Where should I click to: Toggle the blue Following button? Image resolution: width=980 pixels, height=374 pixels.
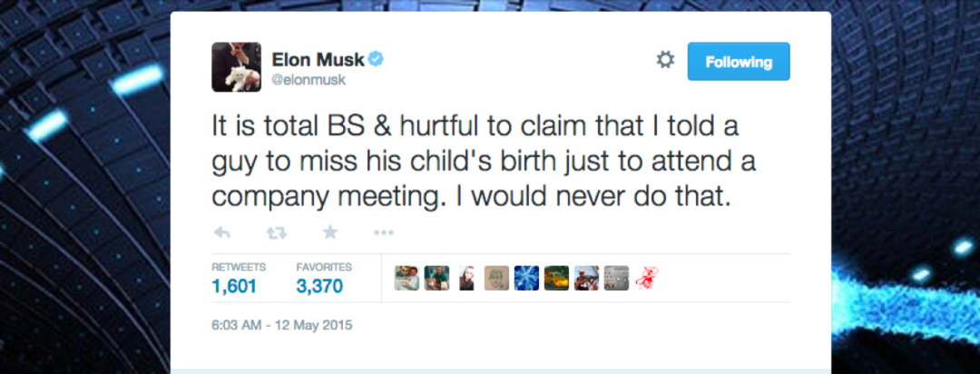pyautogui.click(x=738, y=62)
